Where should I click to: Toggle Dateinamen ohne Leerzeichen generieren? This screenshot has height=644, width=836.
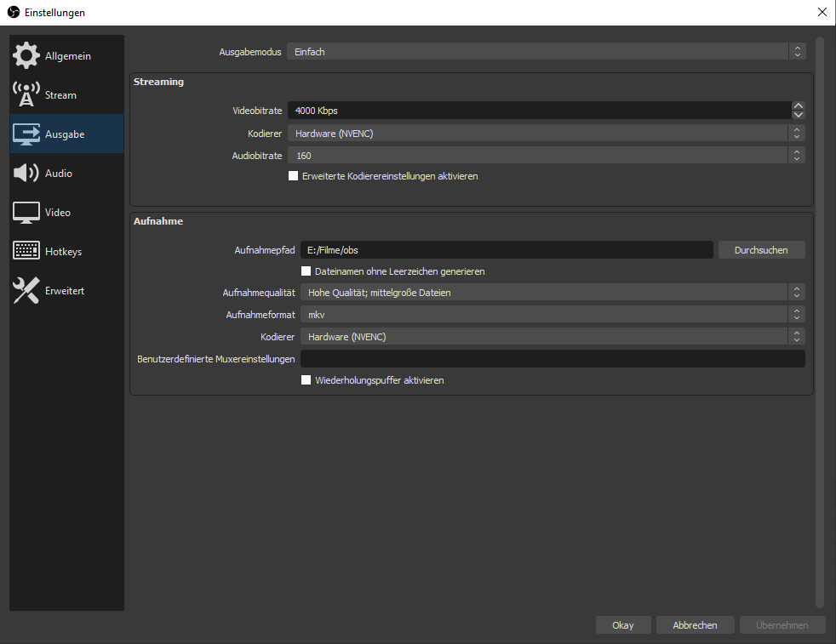tap(306, 271)
